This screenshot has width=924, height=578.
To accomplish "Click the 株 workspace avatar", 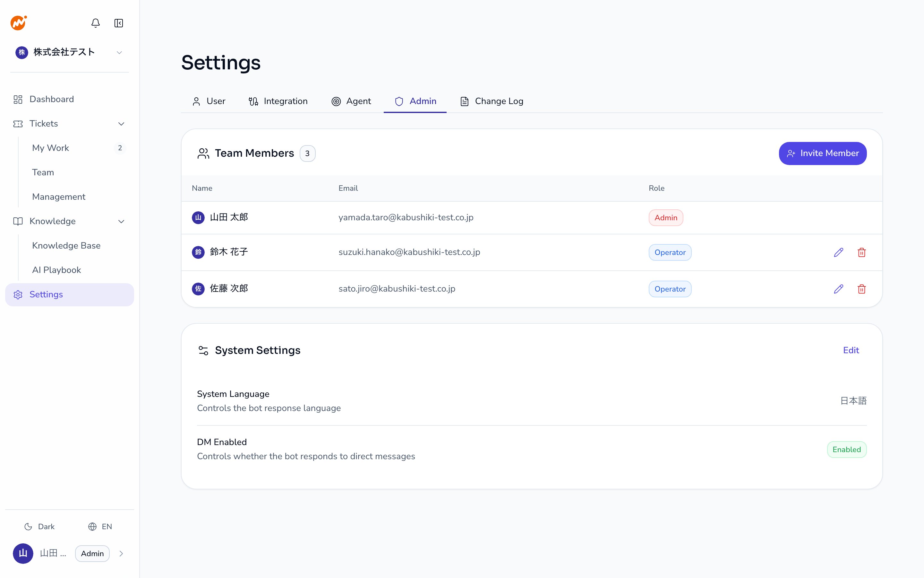I will pos(22,52).
